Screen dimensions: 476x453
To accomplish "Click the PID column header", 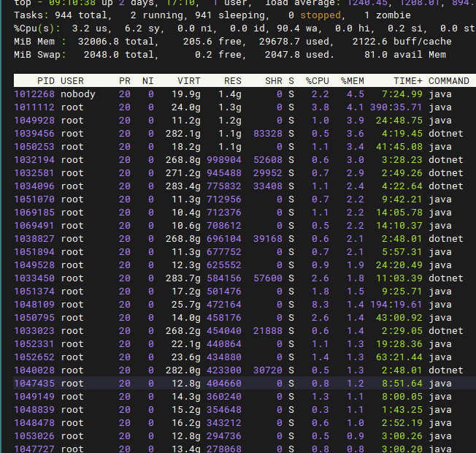I will [45, 80].
